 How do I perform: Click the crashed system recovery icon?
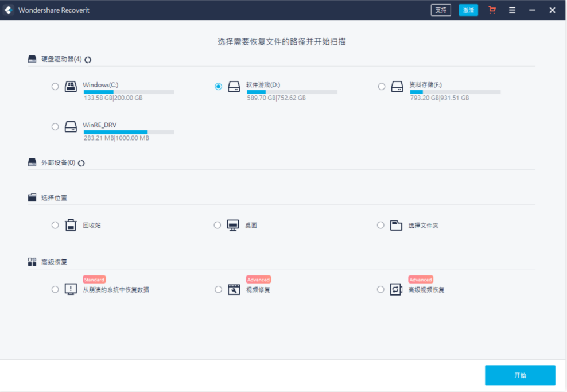[71, 289]
